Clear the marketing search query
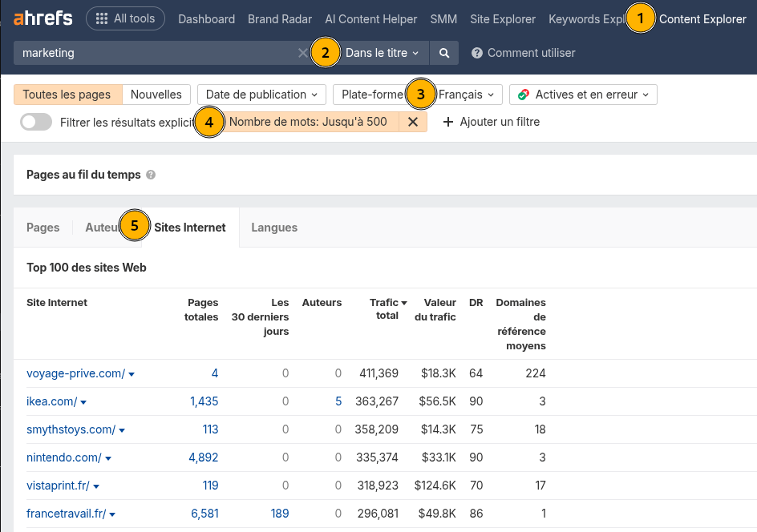This screenshot has width=757, height=532. [x=302, y=53]
